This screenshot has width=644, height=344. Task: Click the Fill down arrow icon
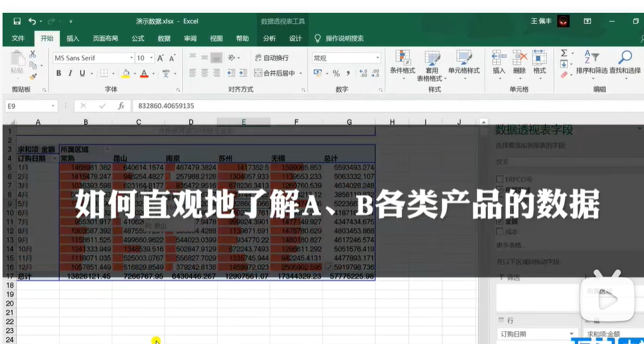(564, 64)
